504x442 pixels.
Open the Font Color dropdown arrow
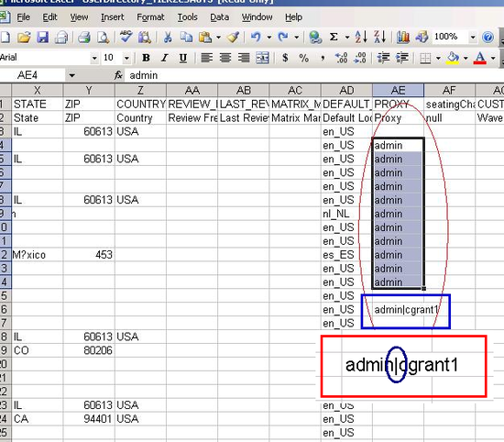click(493, 58)
